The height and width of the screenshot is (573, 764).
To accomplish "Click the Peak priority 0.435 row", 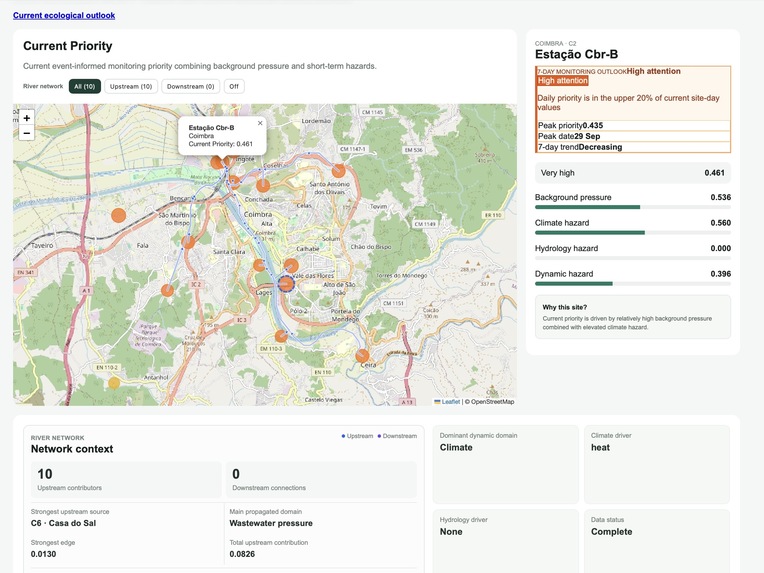I will coord(633,125).
